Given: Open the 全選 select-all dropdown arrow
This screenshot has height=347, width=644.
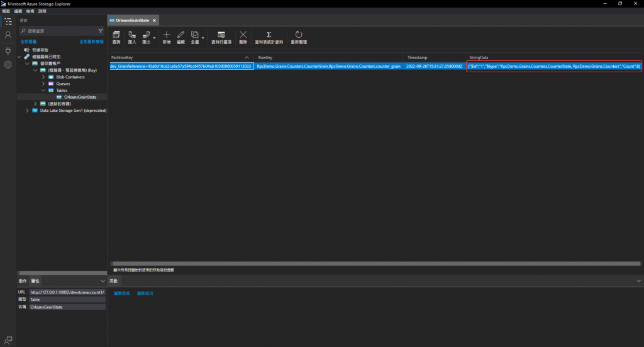Looking at the screenshot, I should 203,38.
